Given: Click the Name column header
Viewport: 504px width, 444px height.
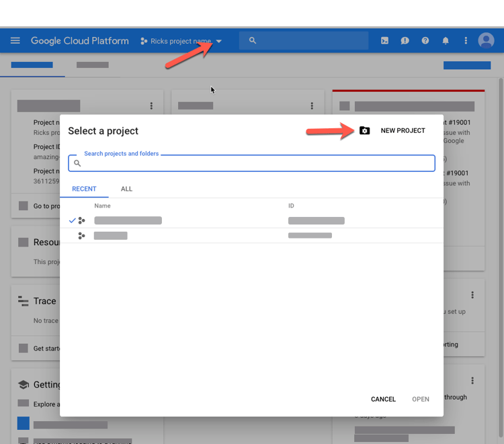Looking at the screenshot, I should [x=102, y=206].
